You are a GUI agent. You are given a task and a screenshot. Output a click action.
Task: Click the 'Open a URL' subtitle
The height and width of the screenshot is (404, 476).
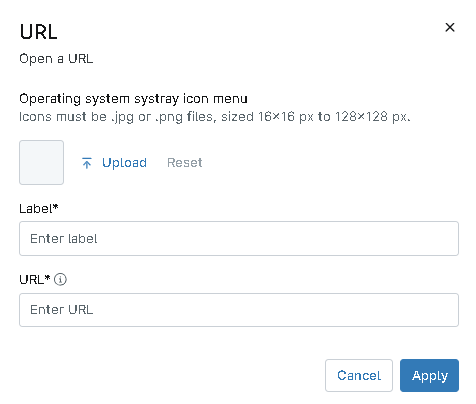[x=56, y=59]
